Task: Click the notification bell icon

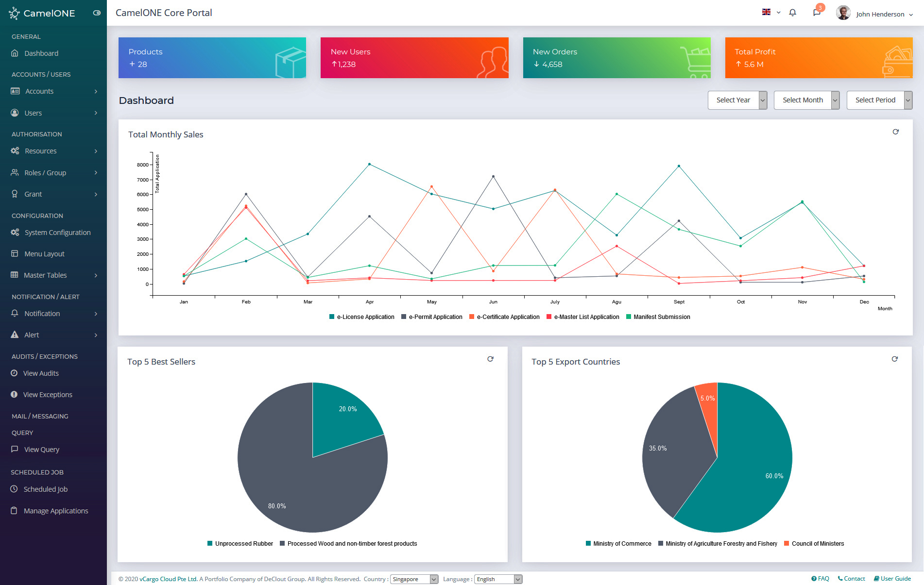Action: [792, 13]
